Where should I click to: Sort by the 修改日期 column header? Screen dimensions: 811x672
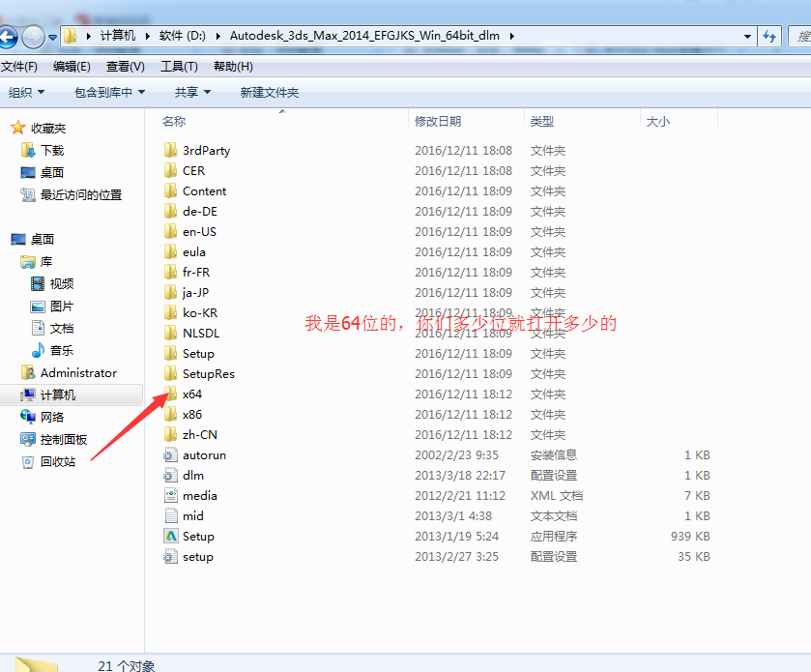pyautogui.click(x=438, y=122)
